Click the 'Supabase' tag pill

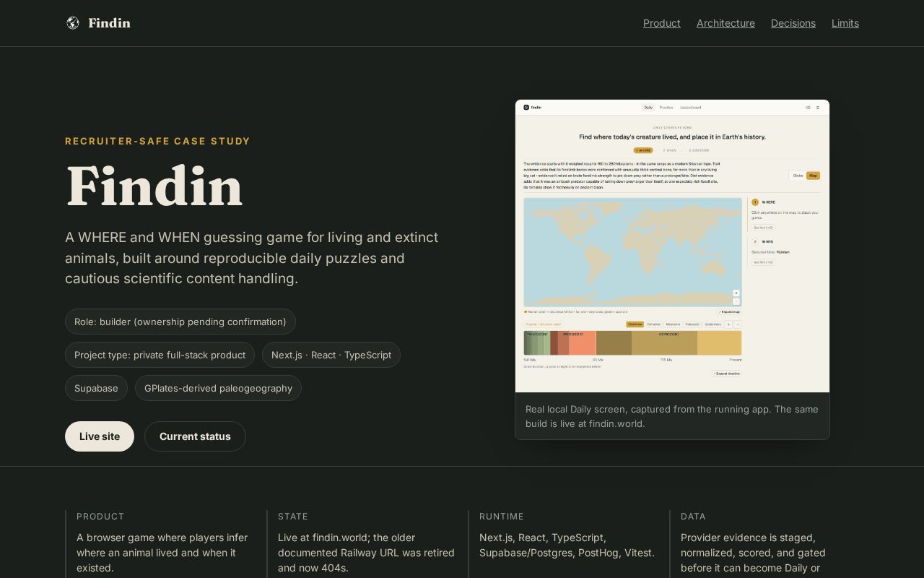coord(96,388)
